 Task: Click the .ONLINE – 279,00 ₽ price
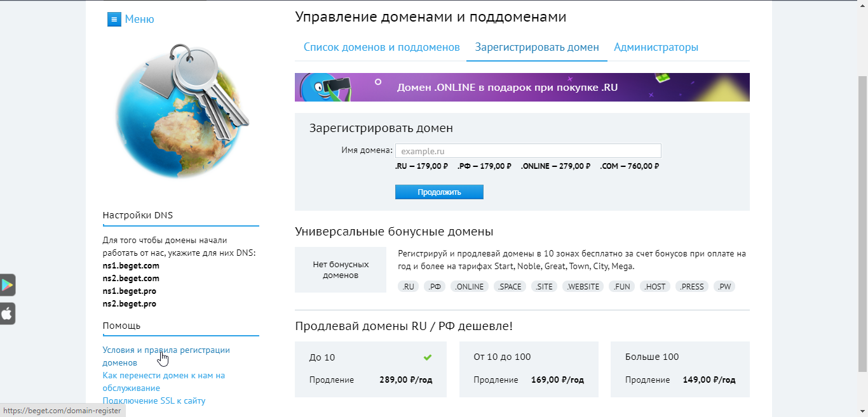coord(555,166)
